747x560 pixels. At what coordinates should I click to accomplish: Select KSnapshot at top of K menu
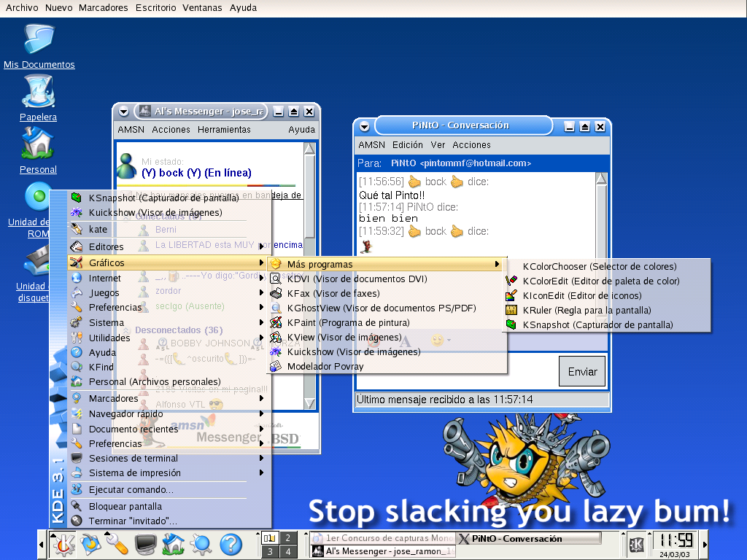(170, 198)
